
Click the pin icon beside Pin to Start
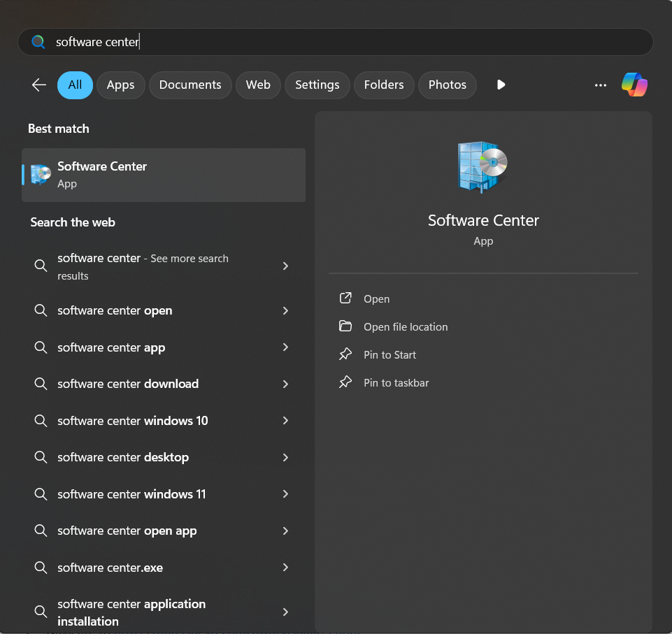click(345, 354)
